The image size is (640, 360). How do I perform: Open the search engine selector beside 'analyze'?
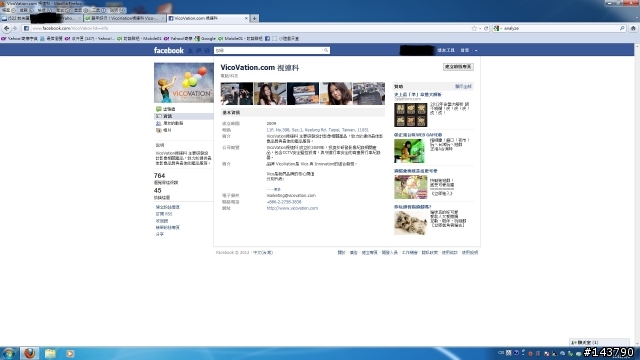tap(497, 28)
